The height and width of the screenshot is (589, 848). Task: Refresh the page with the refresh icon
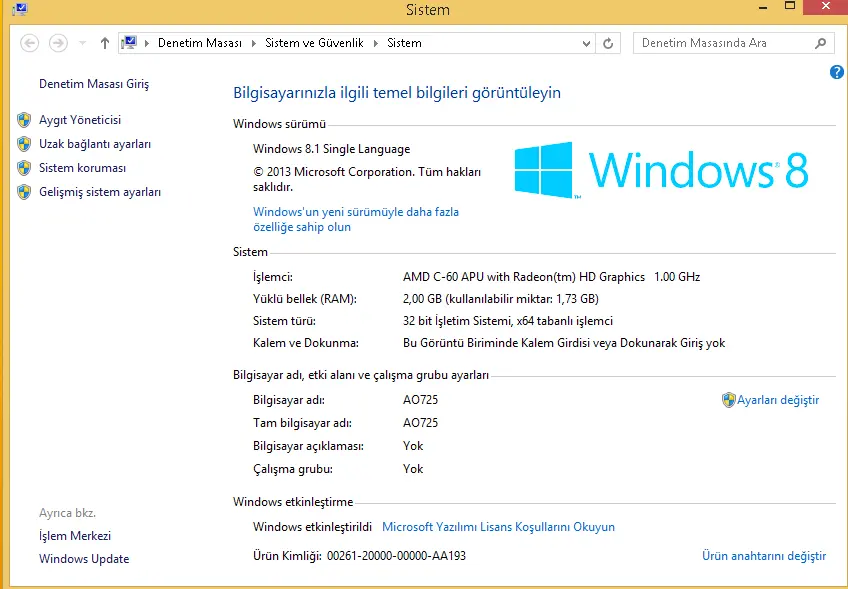608,43
